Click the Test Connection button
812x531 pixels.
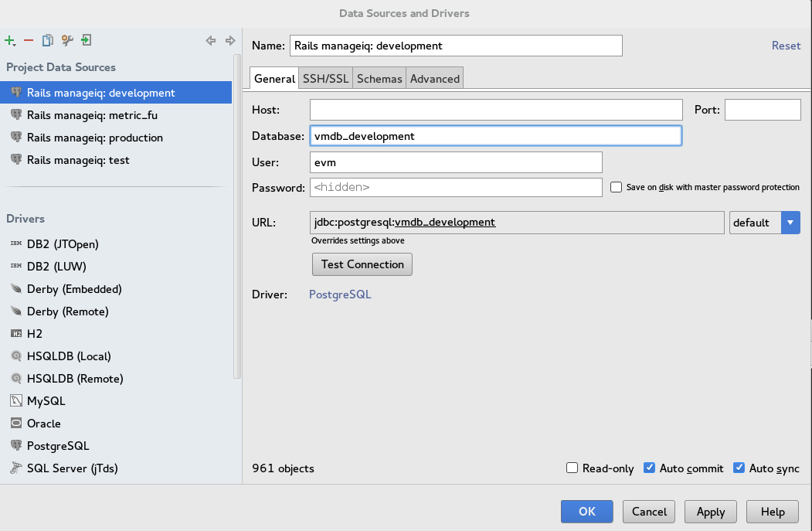362,264
